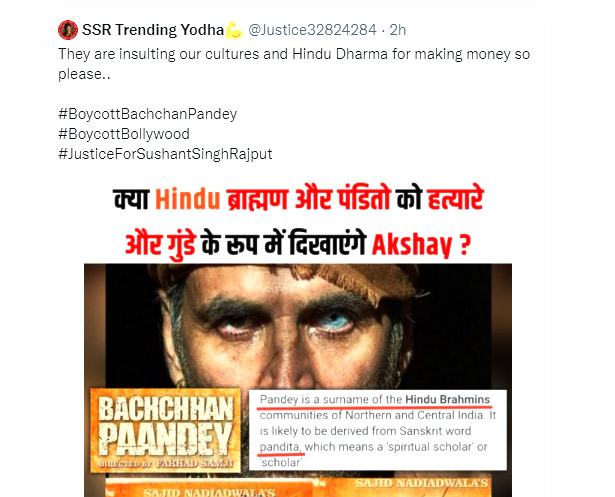Click the tweet body text to open it

pos(294,64)
